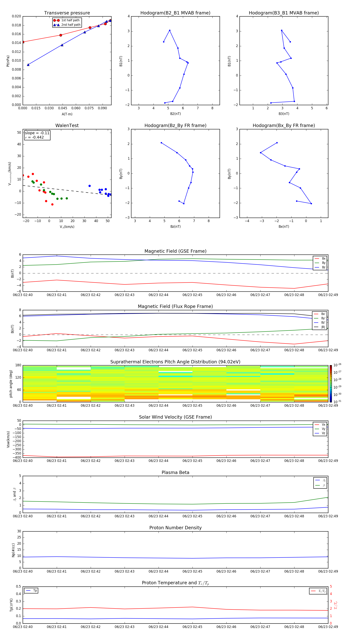The image size is (351, 644).
Task: Click the 'B2(nT)' x-axis label
Action: 175,114
